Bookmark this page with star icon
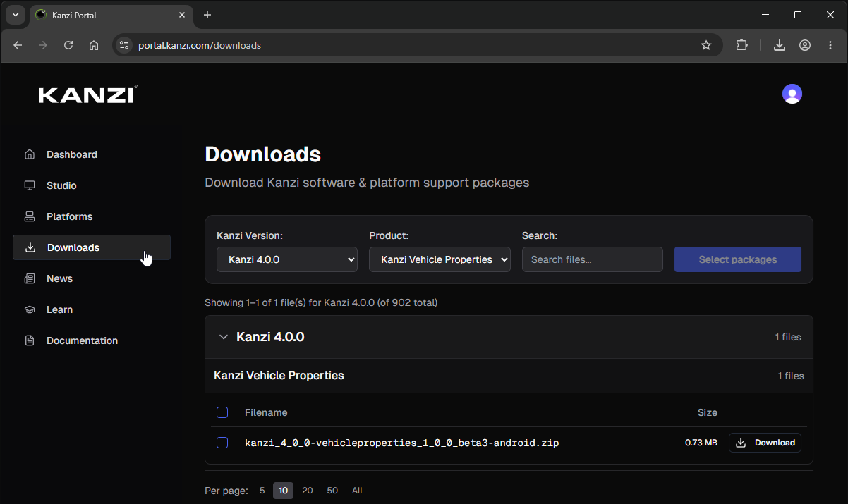The image size is (848, 504). pos(706,45)
